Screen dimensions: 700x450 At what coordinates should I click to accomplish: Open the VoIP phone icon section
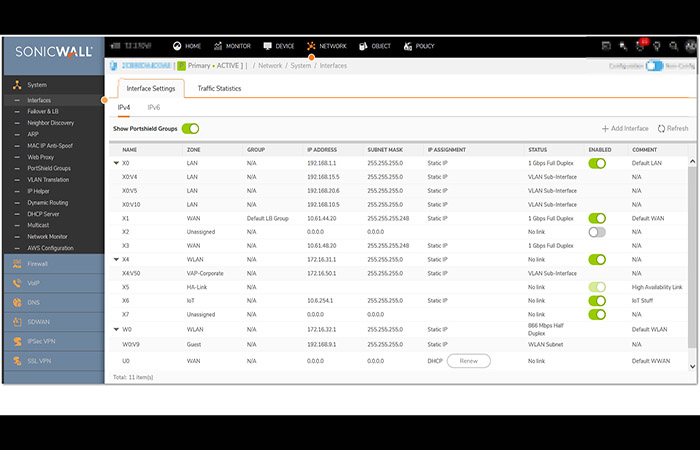click(x=17, y=283)
